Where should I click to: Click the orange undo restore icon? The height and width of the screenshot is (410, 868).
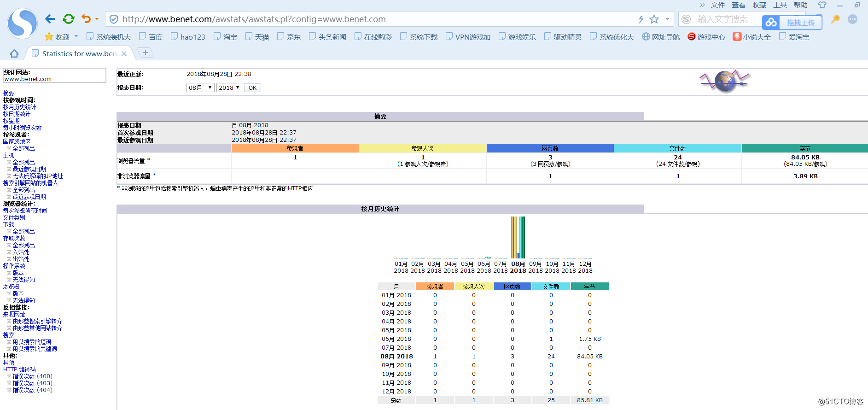tap(86, 19)
